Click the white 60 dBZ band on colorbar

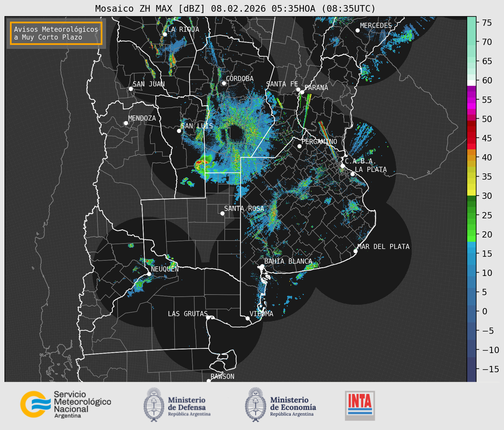click(x=471, y=83)
